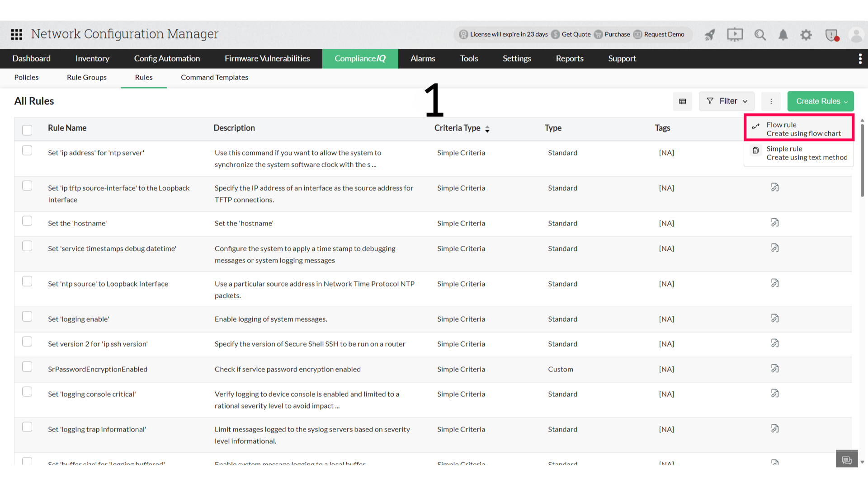Check the select-all rules checkbox

(27, 130)
